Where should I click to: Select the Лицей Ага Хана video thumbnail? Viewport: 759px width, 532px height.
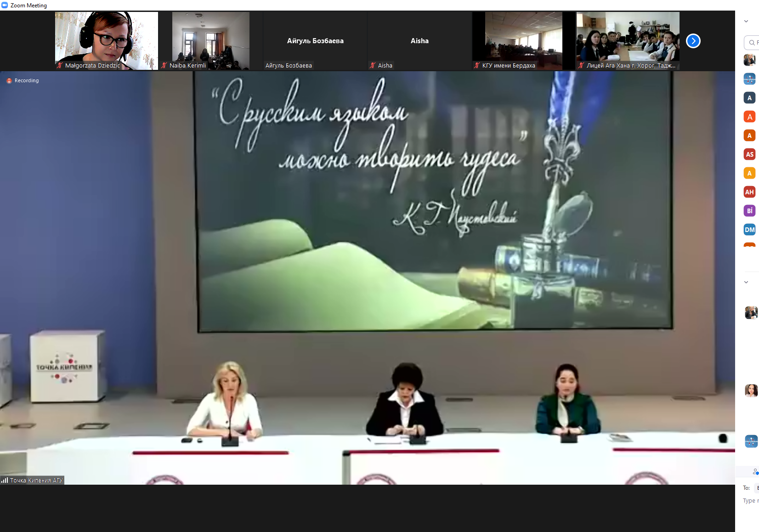(628, 41)
